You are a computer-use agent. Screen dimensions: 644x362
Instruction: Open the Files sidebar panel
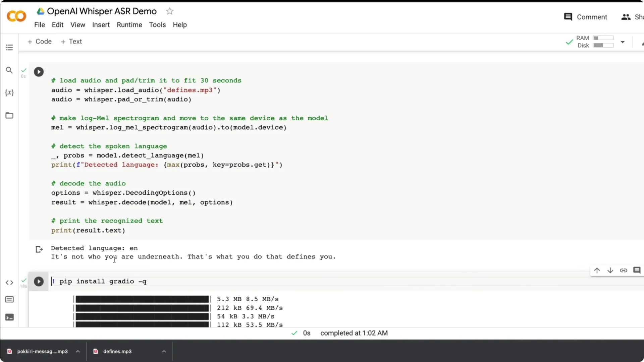pos(9,115)
